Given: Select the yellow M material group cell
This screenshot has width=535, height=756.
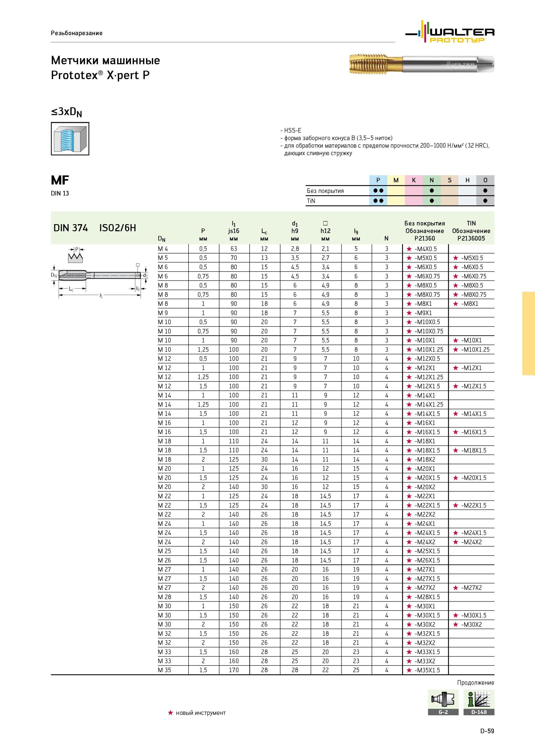Looking at the screenshot, I should point(396,180).
